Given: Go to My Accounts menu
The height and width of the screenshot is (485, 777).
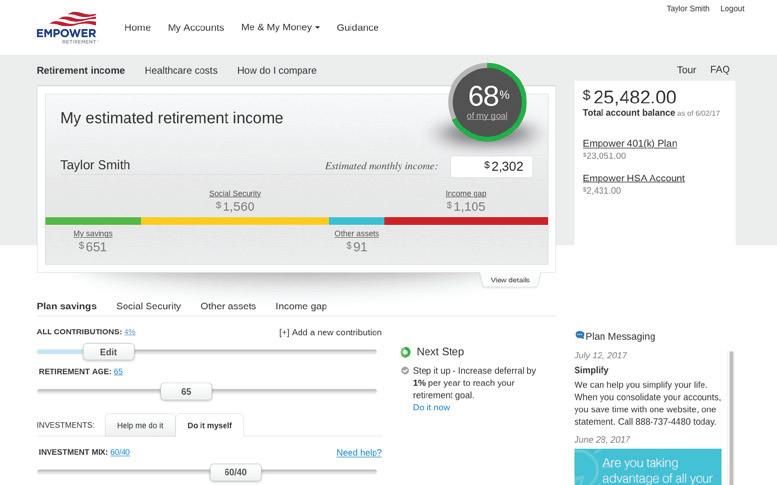Looking at the screenshot, I should click(196, 28).
